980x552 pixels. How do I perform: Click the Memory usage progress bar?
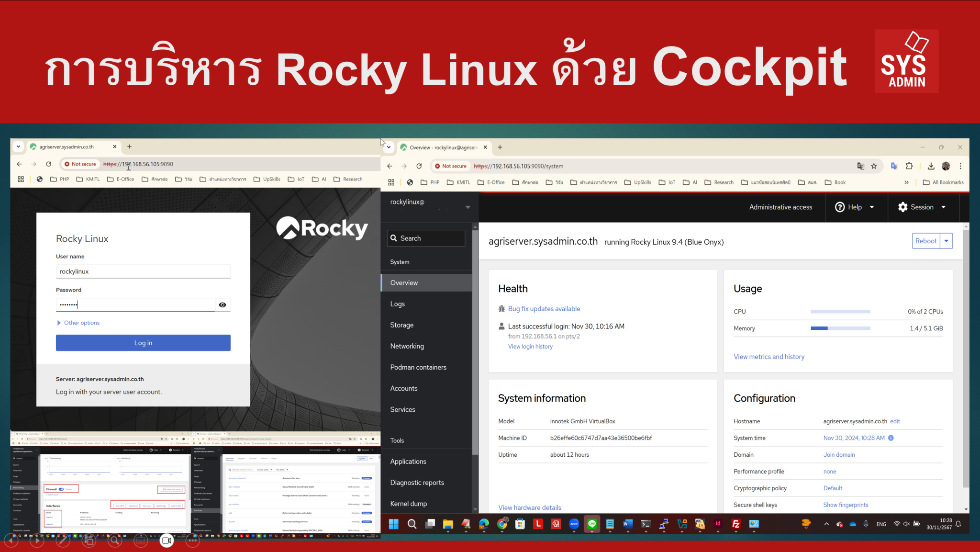(x=840, y=328)
